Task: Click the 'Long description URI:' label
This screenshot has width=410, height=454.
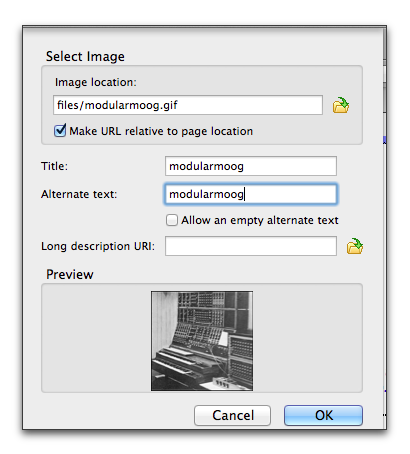Action: [x=98, y=246]
